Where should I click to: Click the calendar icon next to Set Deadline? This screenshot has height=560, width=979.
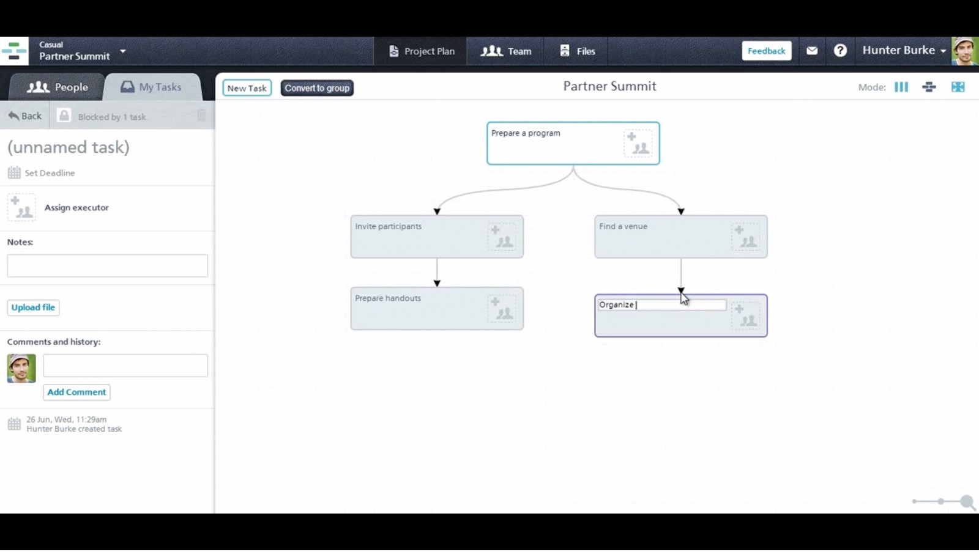pyautogui.click(x=14, y=172)
